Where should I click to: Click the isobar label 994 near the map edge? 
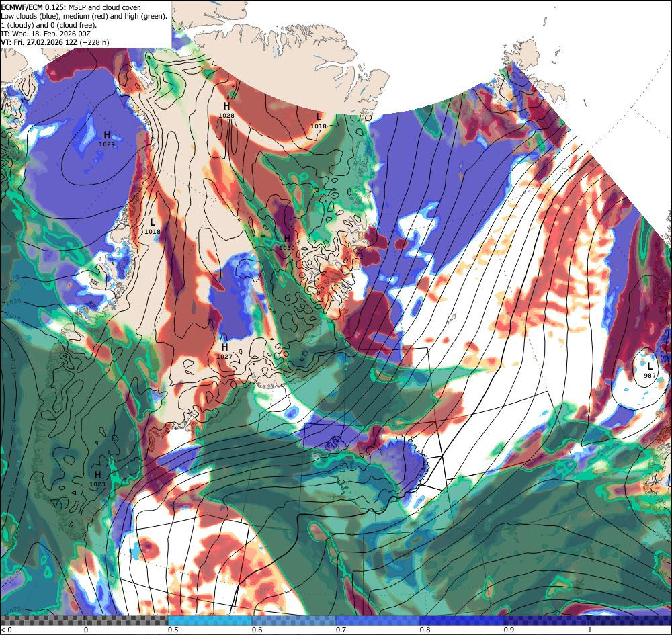point(661,535)
